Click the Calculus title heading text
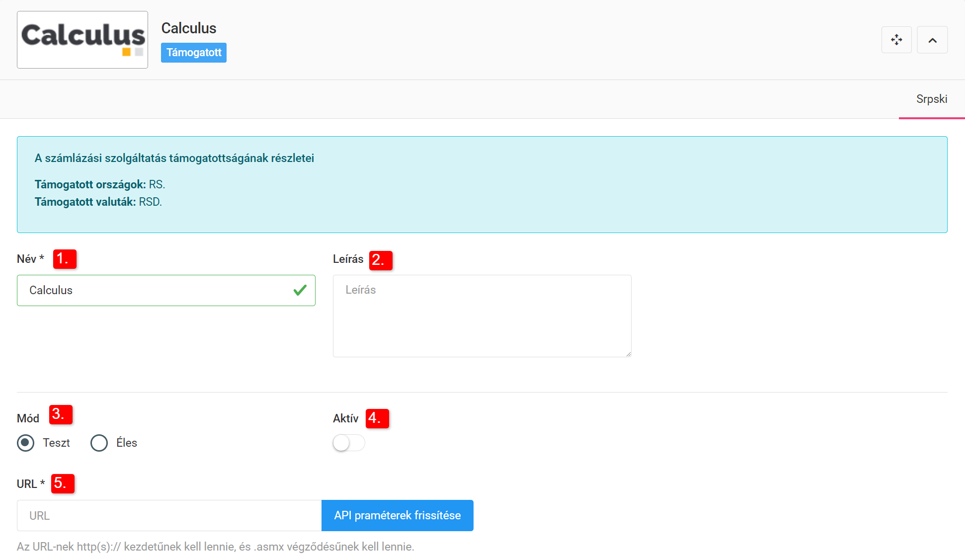Viewport: 965px width, 560px height. [189, 28]
